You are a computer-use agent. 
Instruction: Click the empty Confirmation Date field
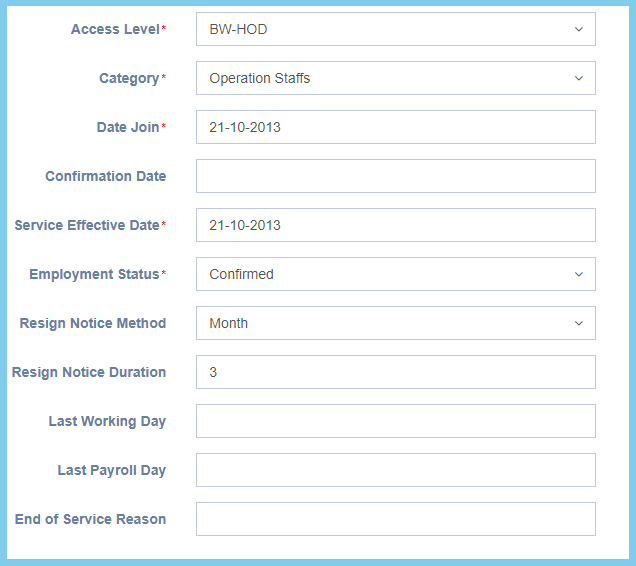click(x=395, y=176)
